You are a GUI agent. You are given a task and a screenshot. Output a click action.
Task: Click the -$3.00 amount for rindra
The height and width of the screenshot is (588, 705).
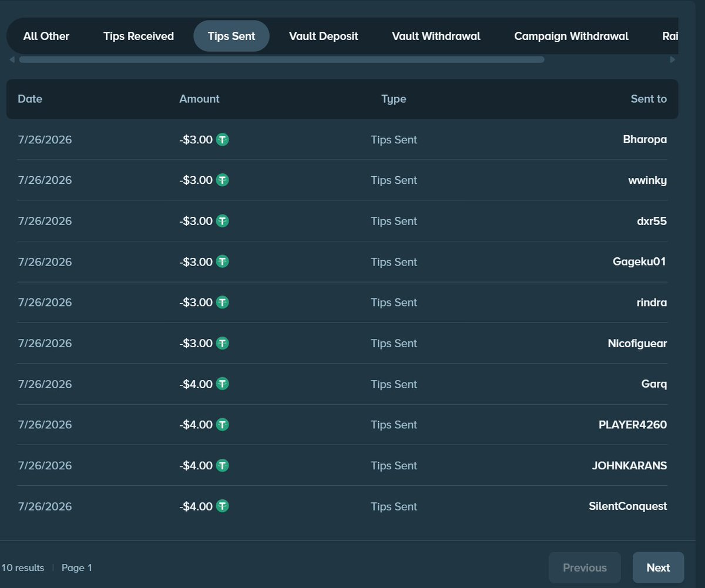pyautogui.click(x=196, y=303)
